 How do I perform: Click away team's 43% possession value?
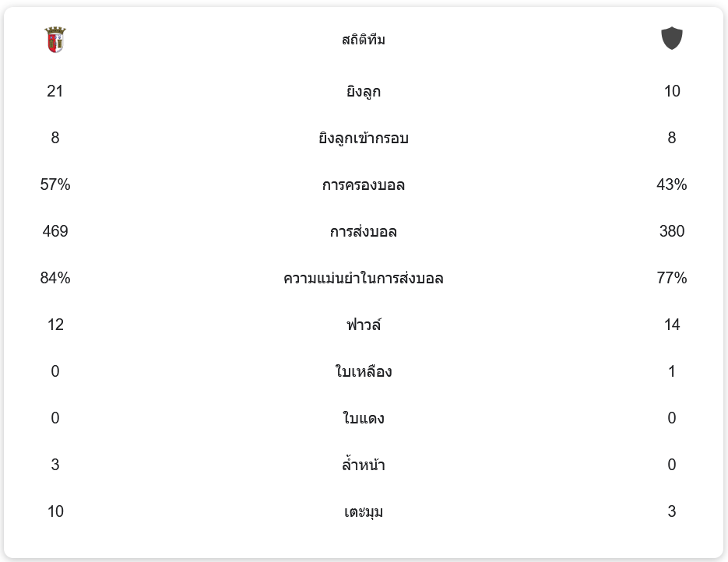pos(672,184)
